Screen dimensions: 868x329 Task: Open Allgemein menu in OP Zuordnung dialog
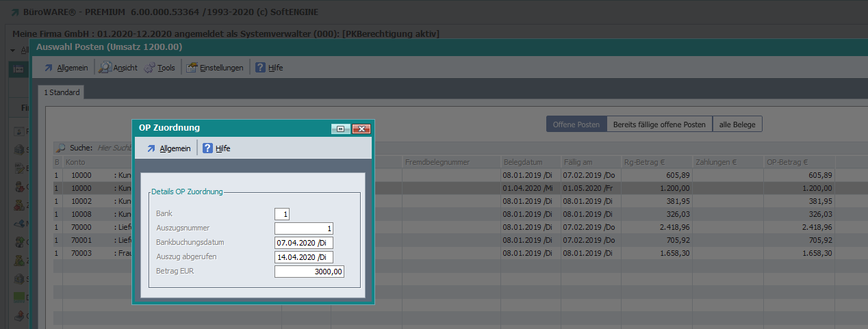(x=175, y=148)
